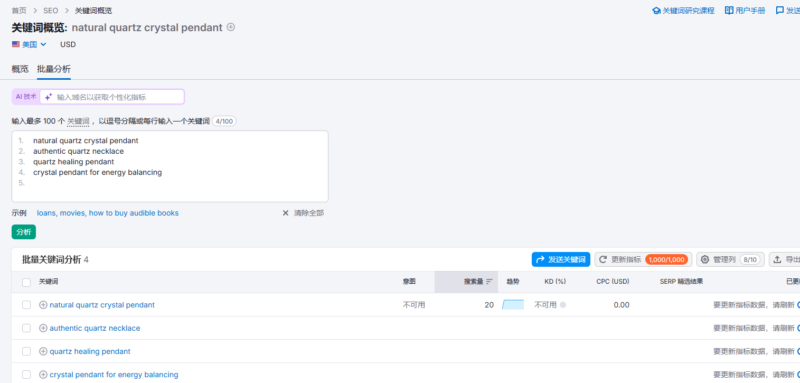Click the plus icon beside the keyword title
The width and height of the screenshot is (800, 383).
coord(231,27)
